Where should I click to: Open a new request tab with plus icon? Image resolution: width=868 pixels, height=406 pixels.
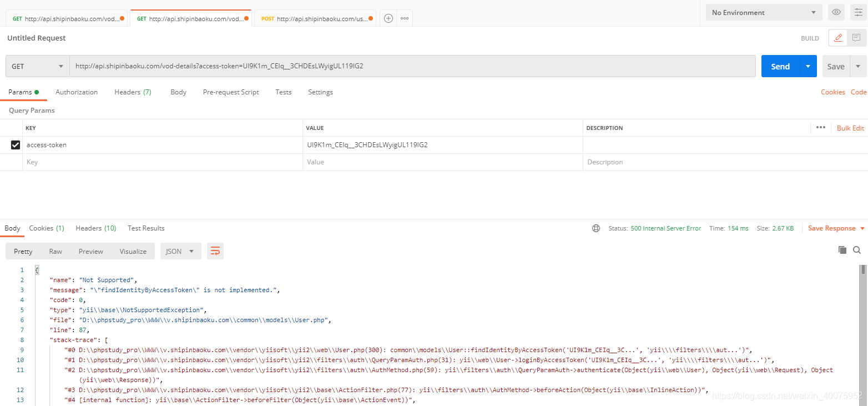coord(388,18)
